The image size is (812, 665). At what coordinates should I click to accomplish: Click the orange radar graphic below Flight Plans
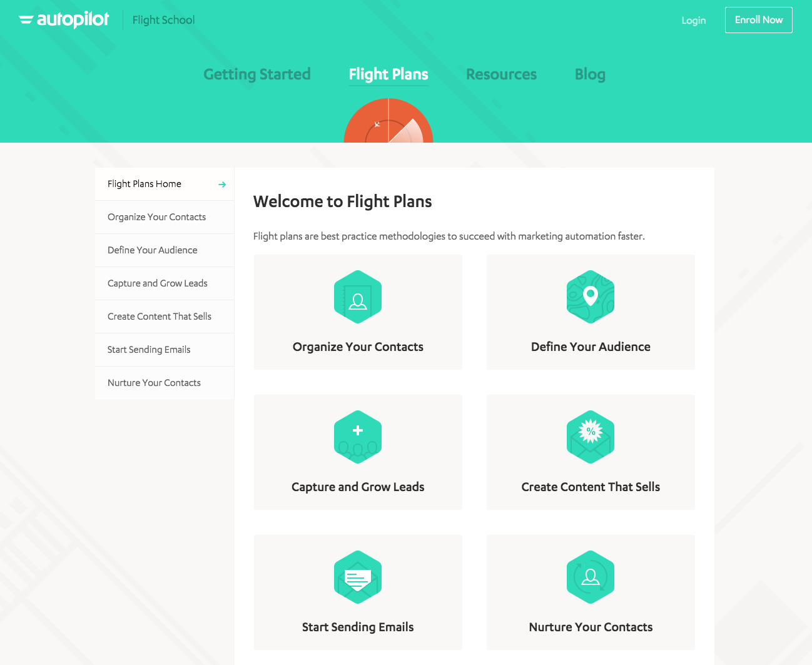(388, 121)
